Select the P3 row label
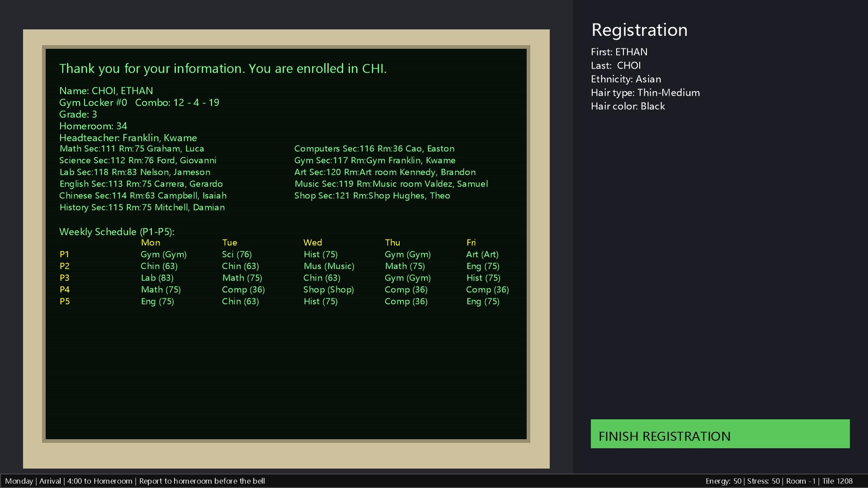The width and height of the screenshot is (868, 488). [x=65, y=278]
